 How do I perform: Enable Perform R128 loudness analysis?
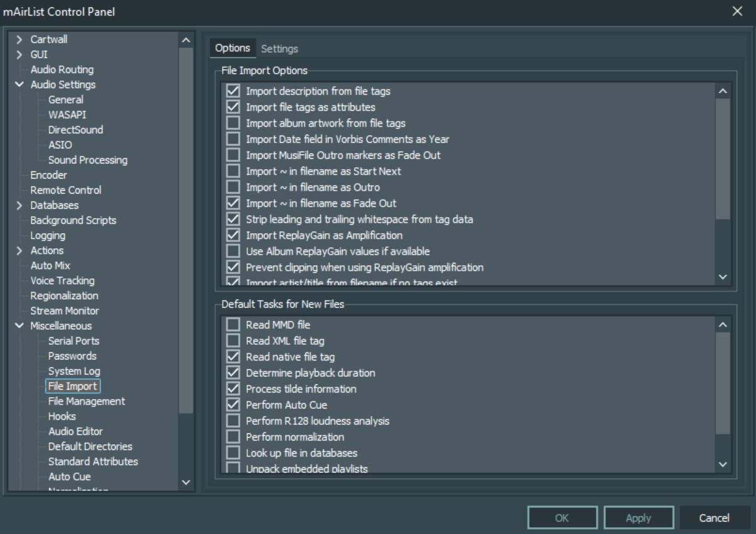(x=233, y=421)
